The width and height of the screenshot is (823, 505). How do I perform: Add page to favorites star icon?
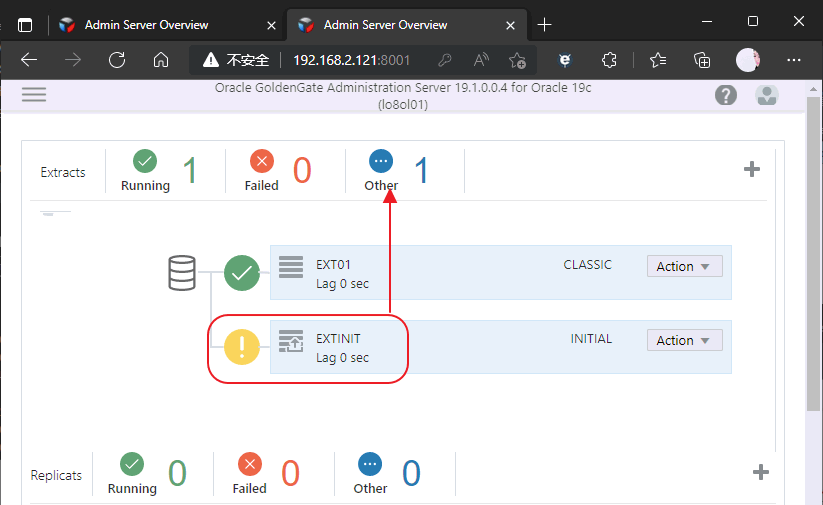[x=516, y=60]
